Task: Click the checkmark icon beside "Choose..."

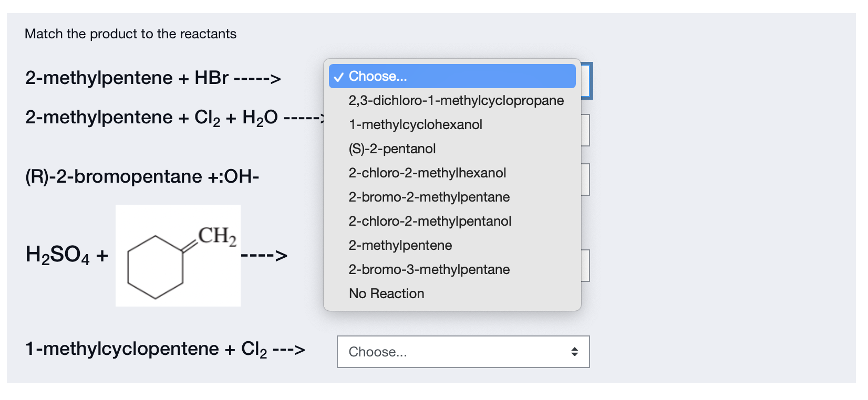Action: coord(339,76)
